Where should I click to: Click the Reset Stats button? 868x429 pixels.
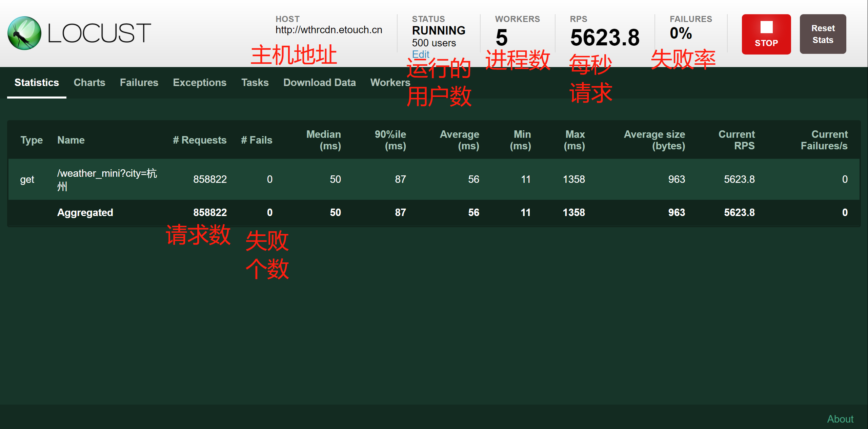point(823,34)
